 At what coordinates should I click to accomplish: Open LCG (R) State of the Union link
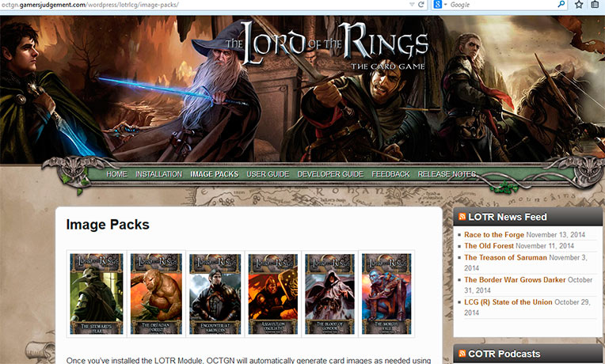(x=508, y=302)
